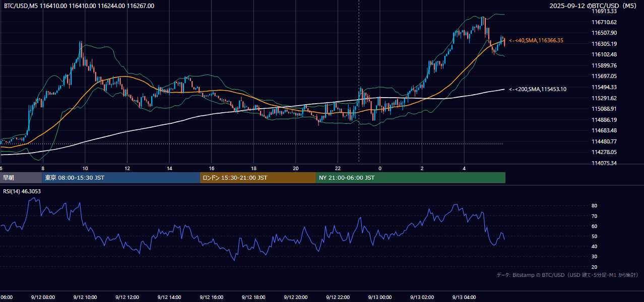Click RSI axis level 20
The image size is (644, 302).
click(595, 267)
